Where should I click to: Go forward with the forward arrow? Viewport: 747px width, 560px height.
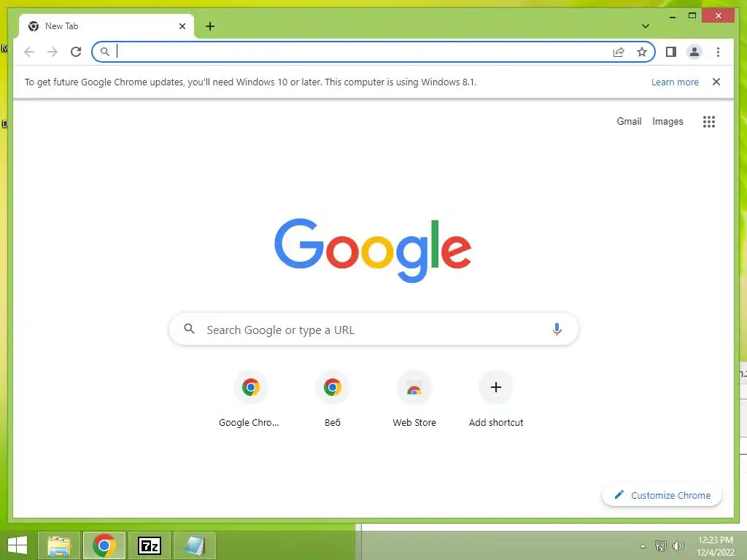pyautogui.click(x=53, y=52)
